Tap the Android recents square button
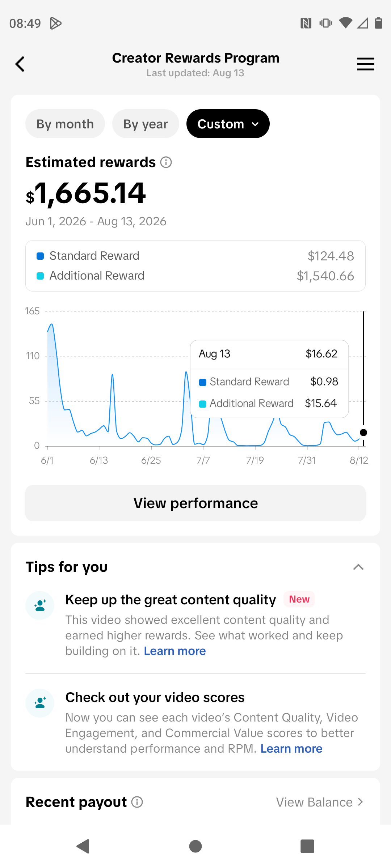 (x=307, y=846)
